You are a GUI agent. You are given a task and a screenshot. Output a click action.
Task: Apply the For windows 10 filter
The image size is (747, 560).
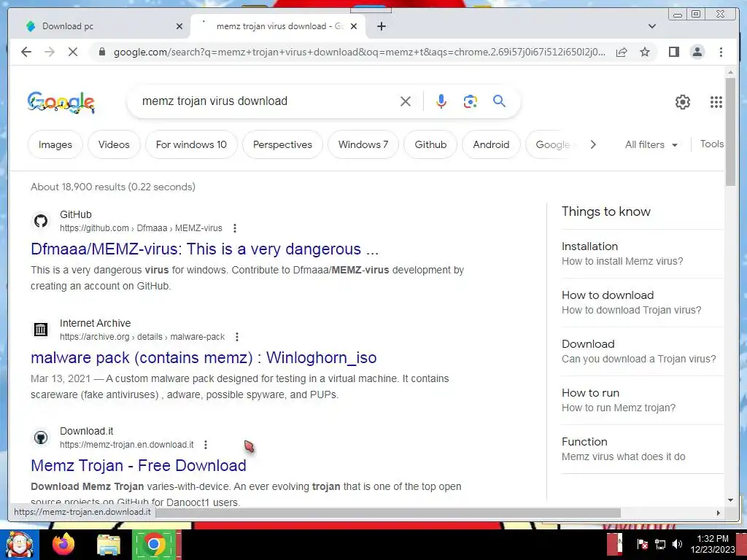pyautogui.click(x=191, y=144)
